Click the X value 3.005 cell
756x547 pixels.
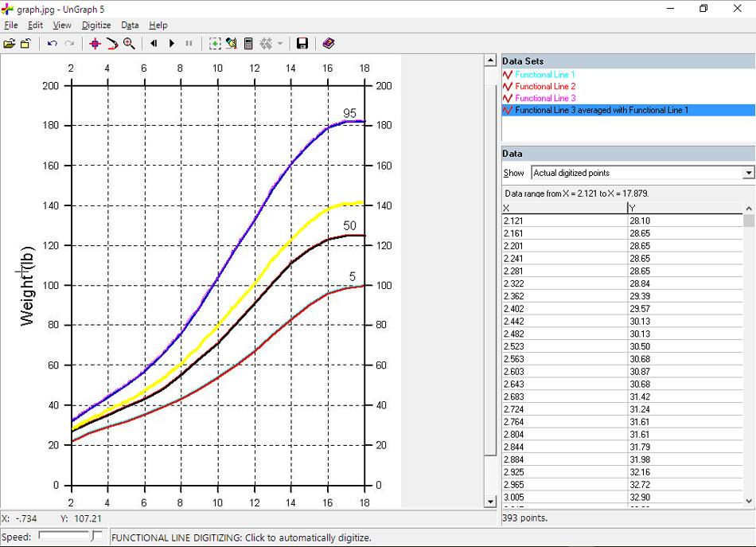[564, 497]
